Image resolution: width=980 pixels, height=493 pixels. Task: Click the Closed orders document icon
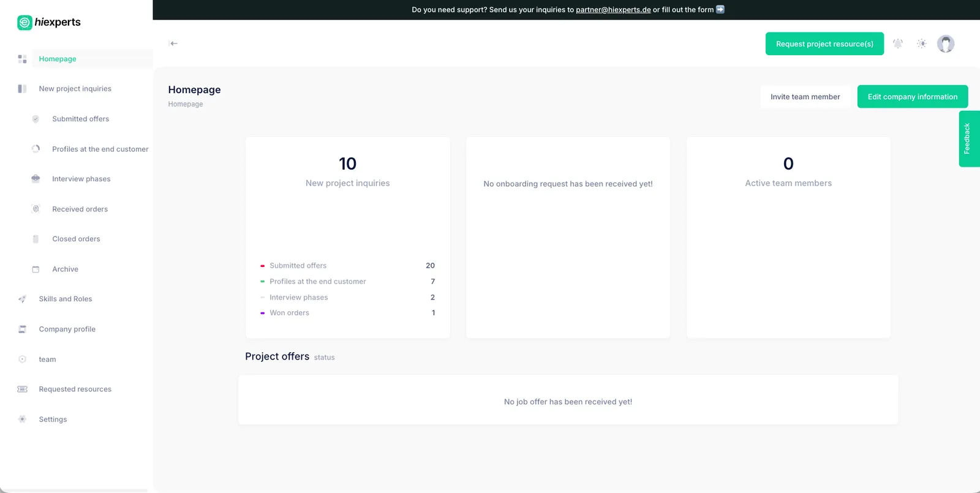(36, 239)
